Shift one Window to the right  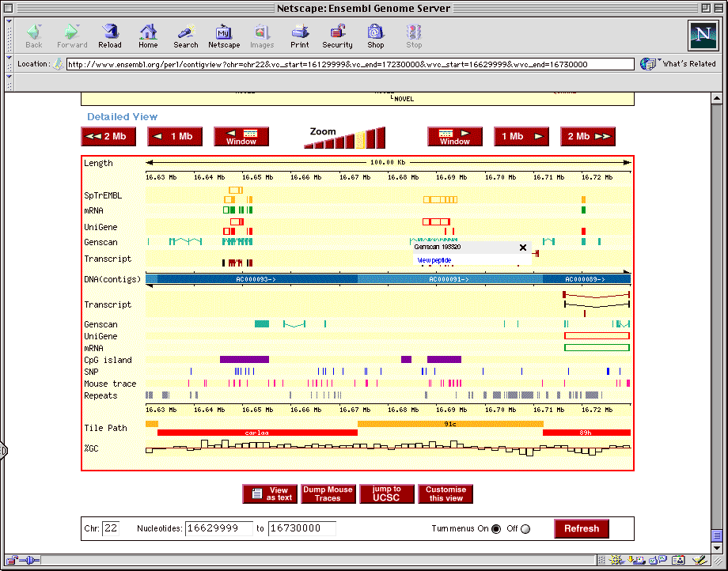pyautogui.click(x=455, y=136)
